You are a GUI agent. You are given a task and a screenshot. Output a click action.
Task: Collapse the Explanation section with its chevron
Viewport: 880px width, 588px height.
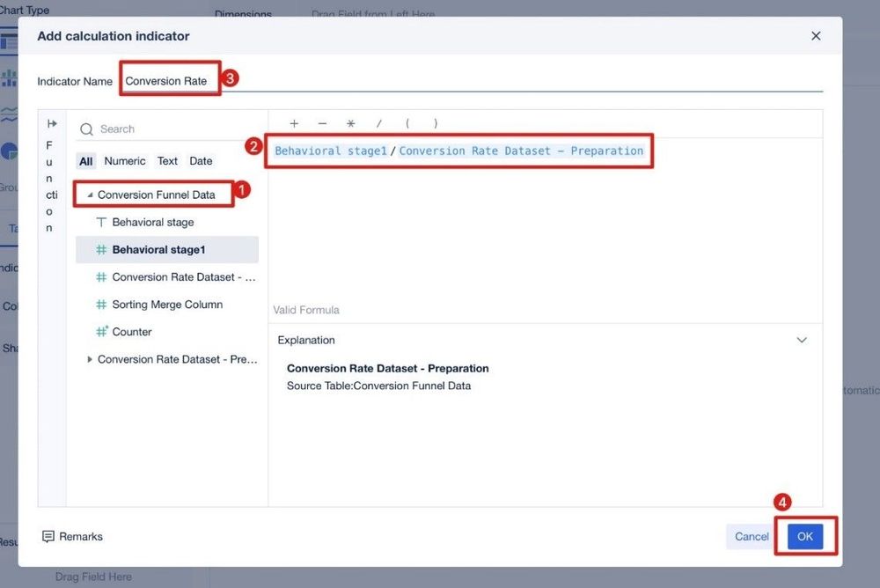tap(802, 339)
